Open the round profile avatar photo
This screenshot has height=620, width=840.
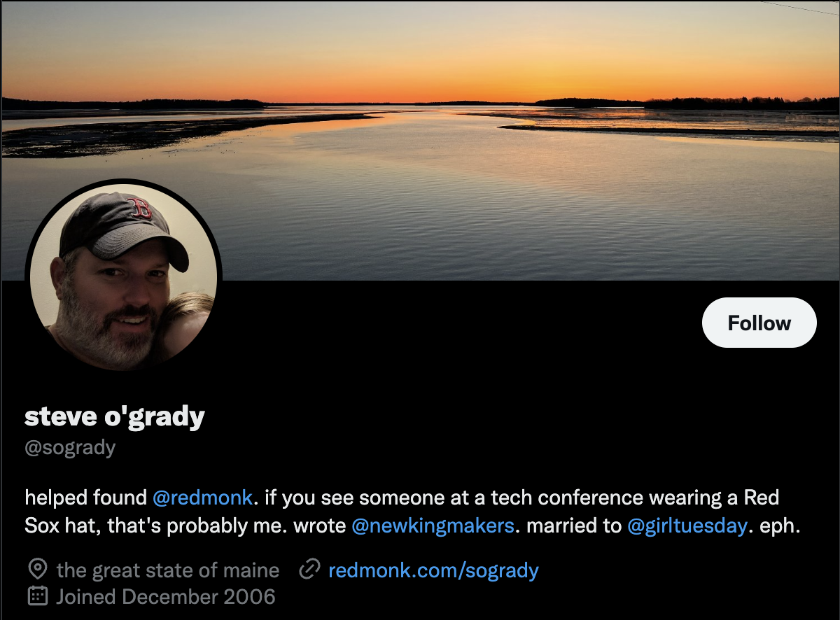(123, 278)
